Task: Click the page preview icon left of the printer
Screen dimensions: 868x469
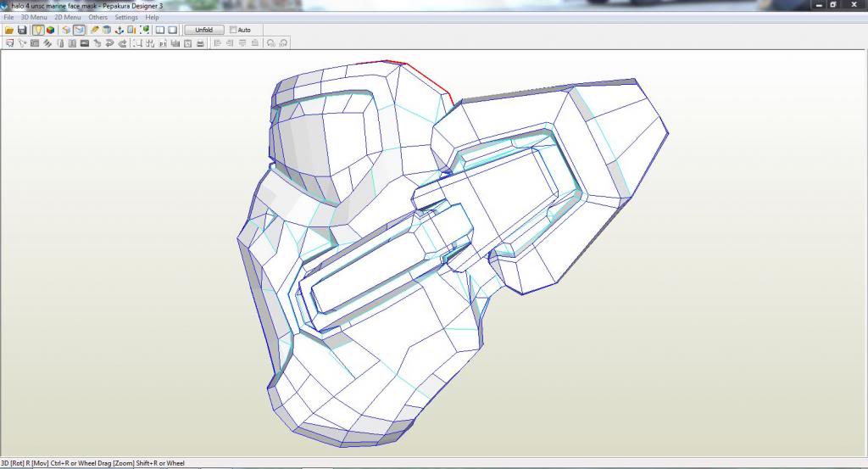Action: 187,43
